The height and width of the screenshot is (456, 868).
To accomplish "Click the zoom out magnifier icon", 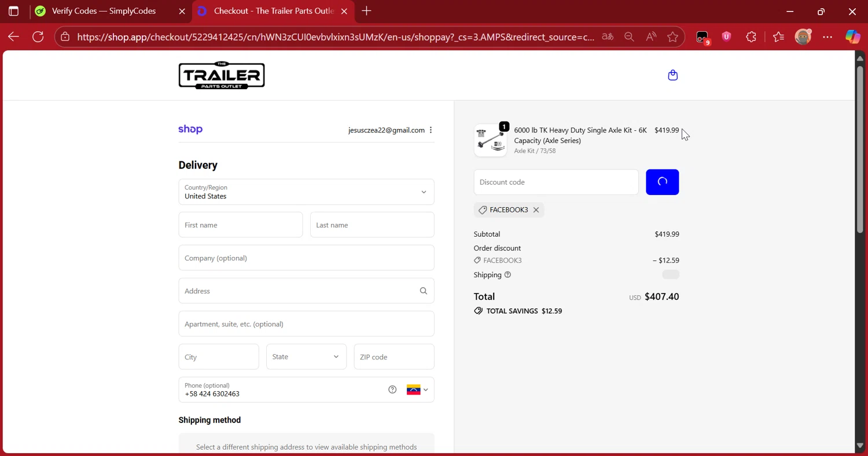I will click(x=629, y=37).
